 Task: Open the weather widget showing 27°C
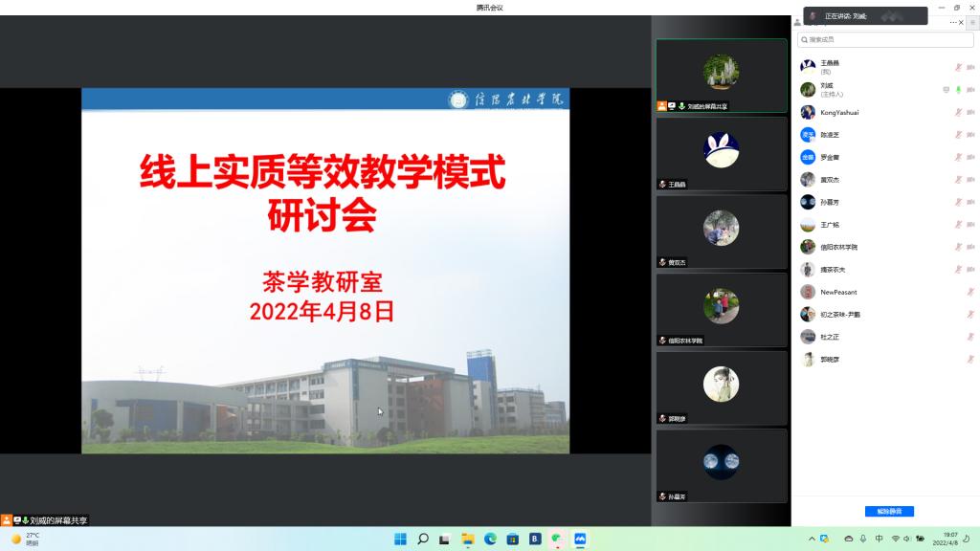point(26,539)
